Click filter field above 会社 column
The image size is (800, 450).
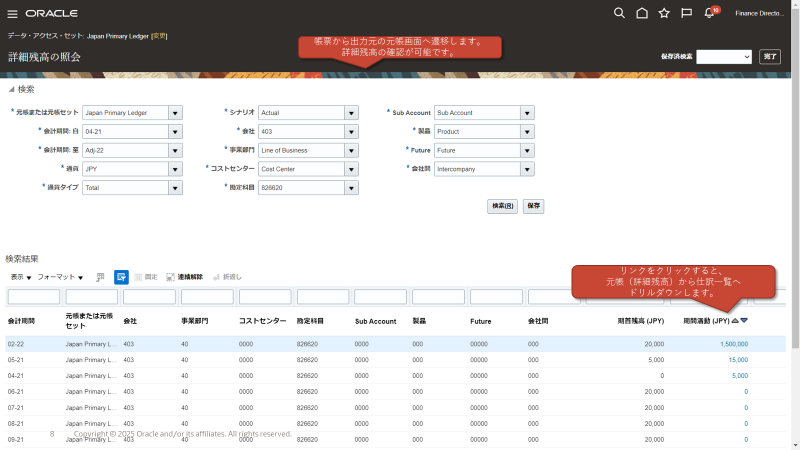(149, 296)
